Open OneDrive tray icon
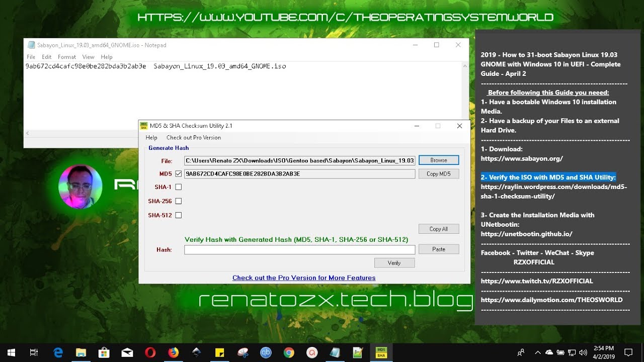The image size is (644, 362). point(549,352)
